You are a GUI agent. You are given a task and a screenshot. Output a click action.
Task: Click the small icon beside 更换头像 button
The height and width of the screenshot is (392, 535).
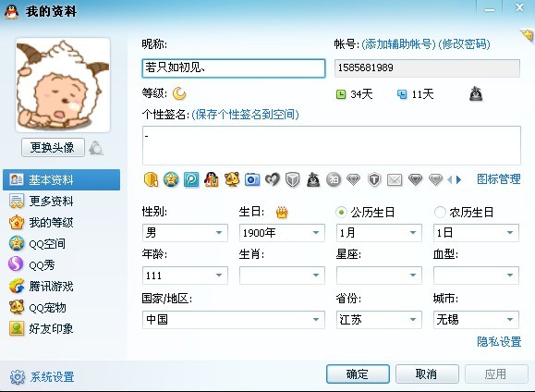click(96, 148)
